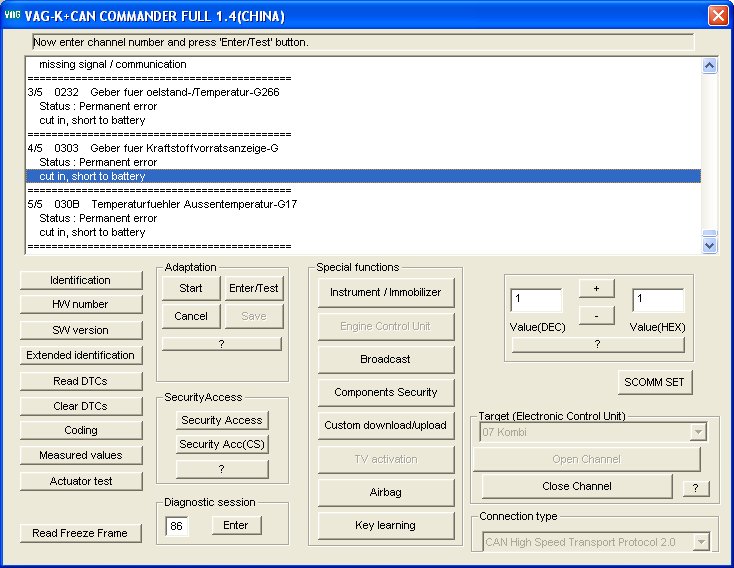
Task: Increment value with the plus button
Action: tap(596, 288)
